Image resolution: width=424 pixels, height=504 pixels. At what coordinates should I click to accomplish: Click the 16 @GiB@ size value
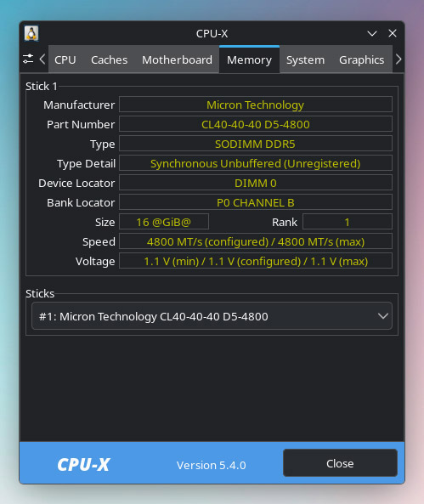[x=164, y=222]
